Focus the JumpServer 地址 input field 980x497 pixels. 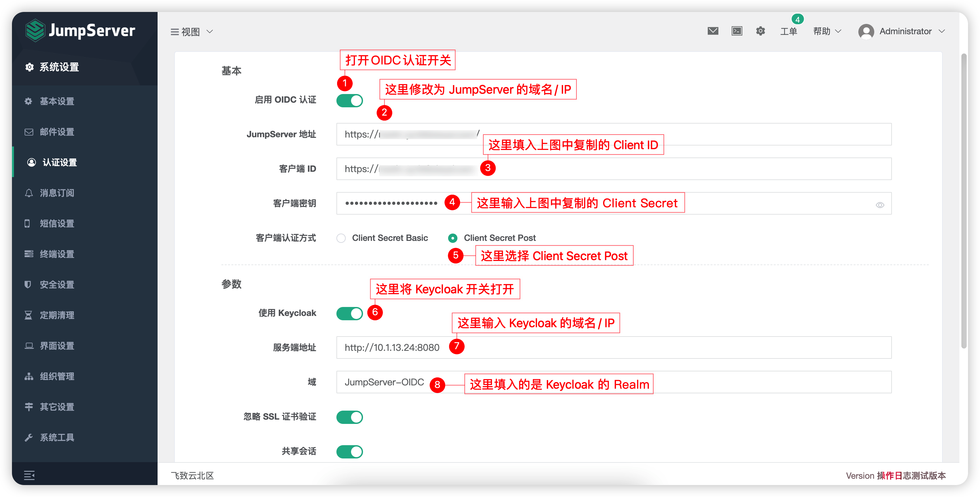614,134
